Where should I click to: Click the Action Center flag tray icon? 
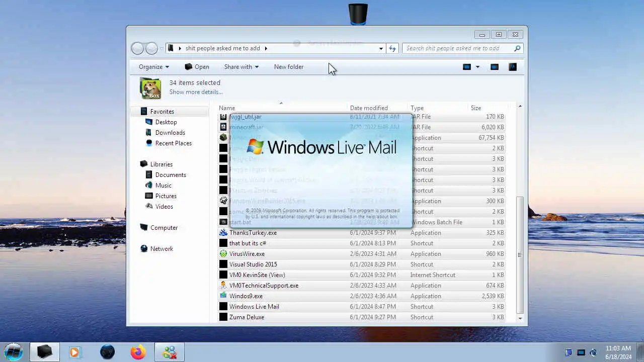click(569, 352)
